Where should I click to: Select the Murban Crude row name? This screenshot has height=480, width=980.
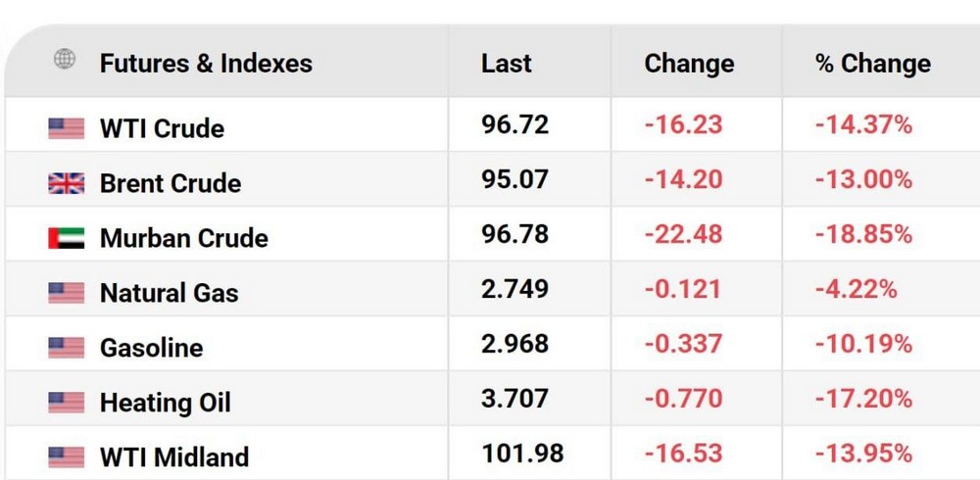[183, 238]
